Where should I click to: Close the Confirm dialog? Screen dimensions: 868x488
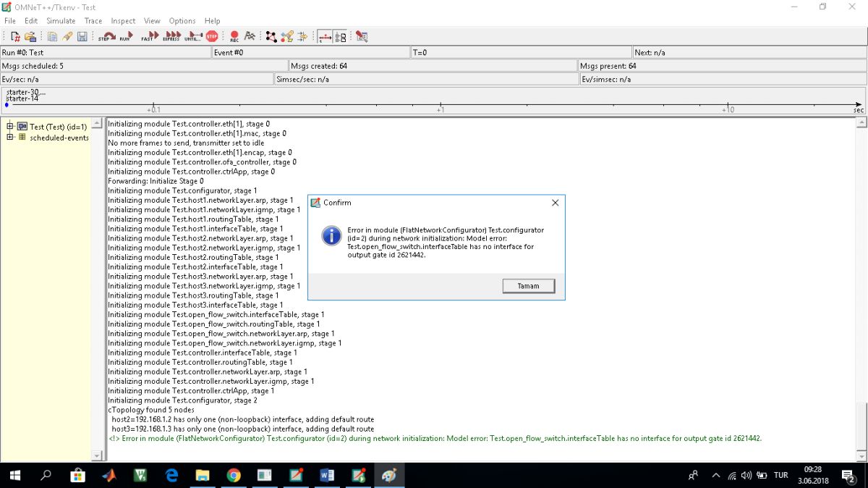coord(555,203)
